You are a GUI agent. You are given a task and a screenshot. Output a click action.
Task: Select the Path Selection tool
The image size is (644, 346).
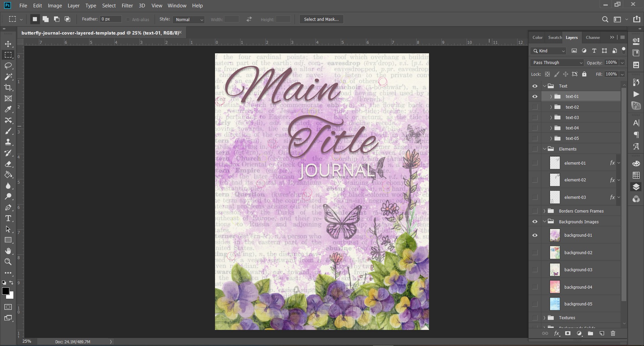click(8, 229)
